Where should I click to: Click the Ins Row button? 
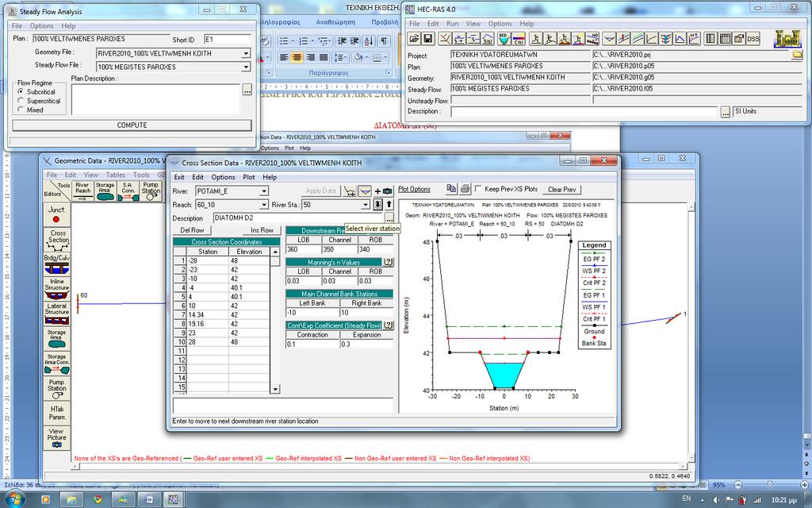pyautogui.click(x=262, y=230)
